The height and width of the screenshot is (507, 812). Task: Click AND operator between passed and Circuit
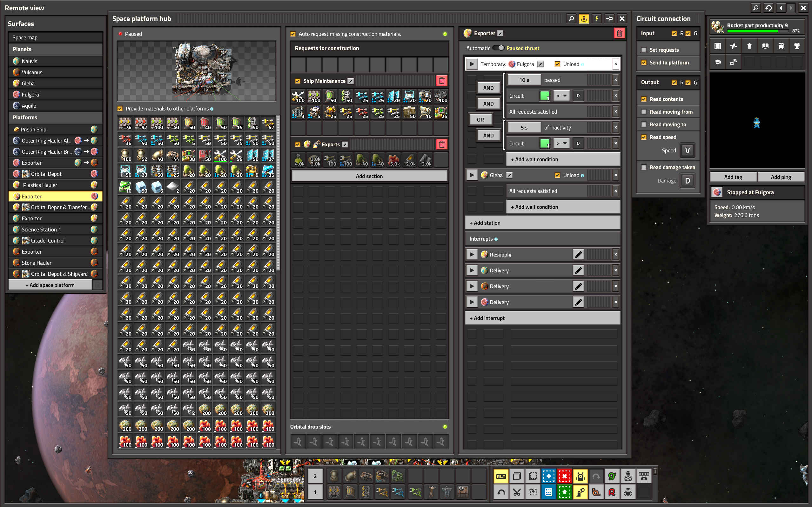(488, 88)
